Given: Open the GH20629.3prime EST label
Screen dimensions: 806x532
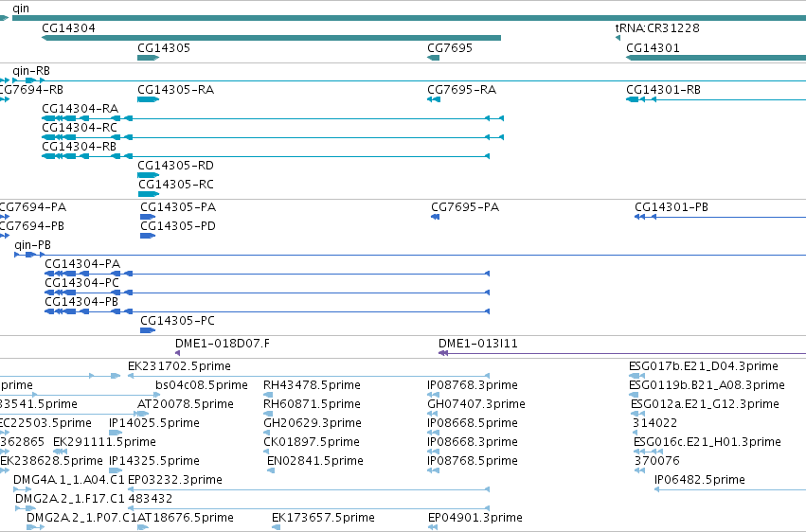Looking at the screenshot, I should 313,423.
